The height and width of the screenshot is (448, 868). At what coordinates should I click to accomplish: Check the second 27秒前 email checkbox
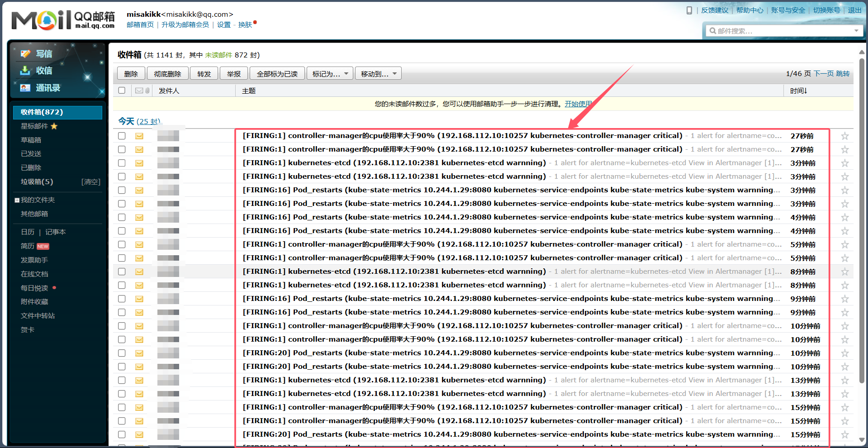pos(122,149)
